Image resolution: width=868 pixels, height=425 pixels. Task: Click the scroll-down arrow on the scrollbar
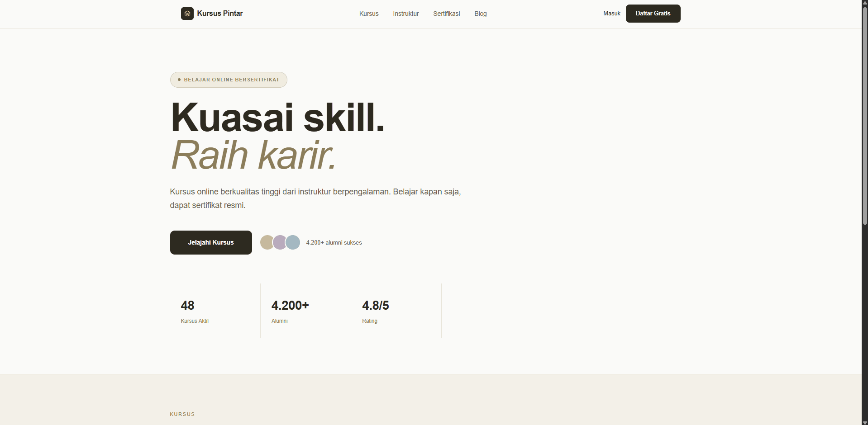(864, 422)
